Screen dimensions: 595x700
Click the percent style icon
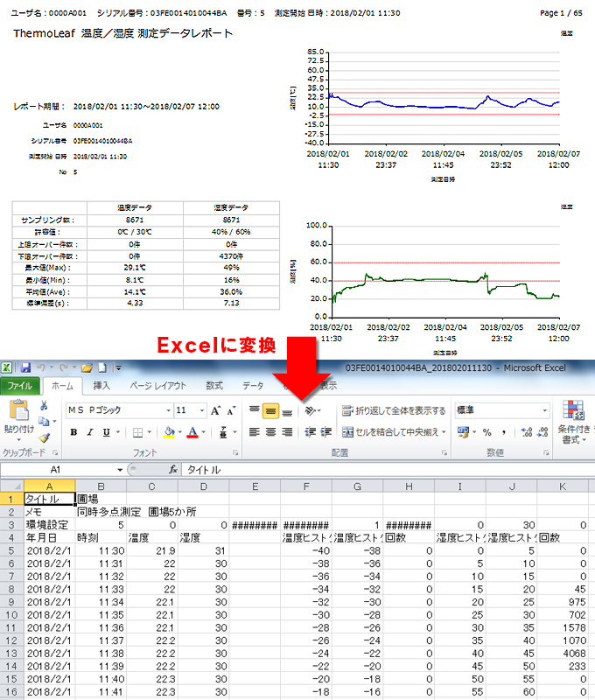(487, 432)
